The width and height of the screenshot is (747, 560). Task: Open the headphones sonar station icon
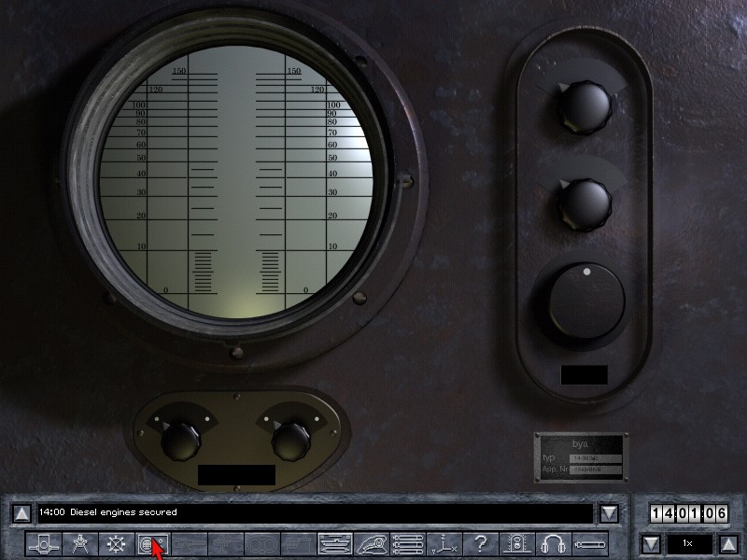[554, 543]
